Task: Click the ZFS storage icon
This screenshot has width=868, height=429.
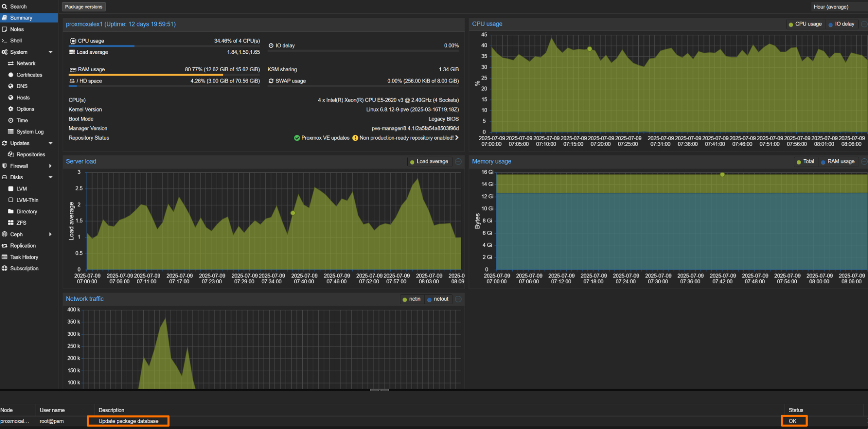Action: [x=11, y=223]
